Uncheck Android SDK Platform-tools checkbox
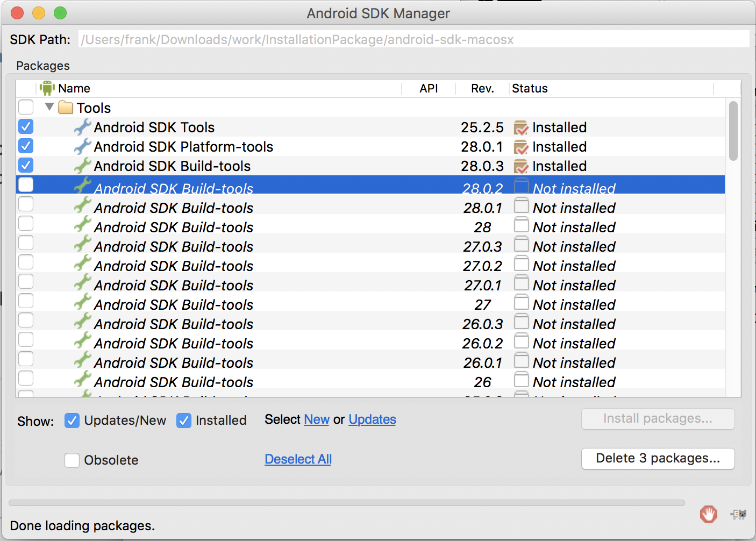The width and height of the screenshot is (756, 541). point(26,146)
